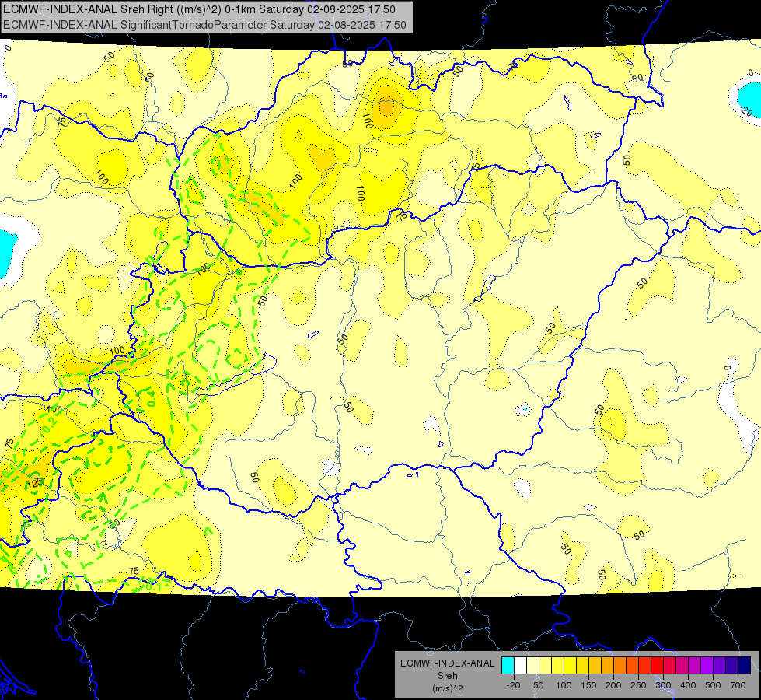Pick the white legend color swatch

pos(520,665)
